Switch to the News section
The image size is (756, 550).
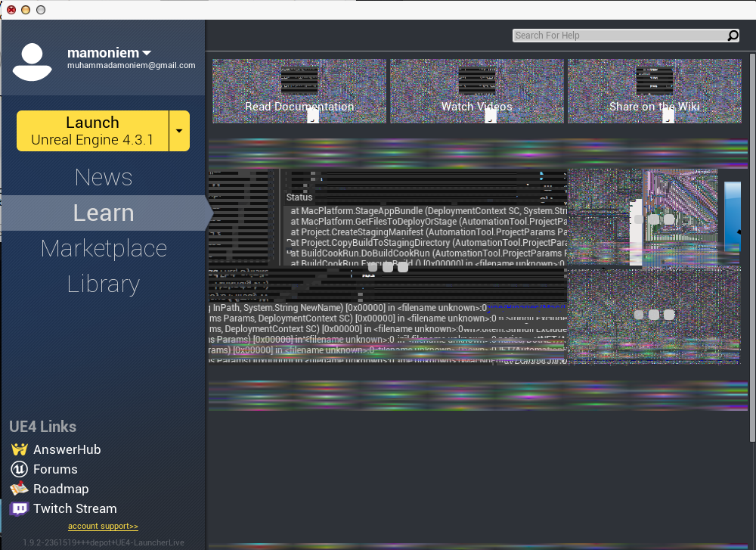104,177
